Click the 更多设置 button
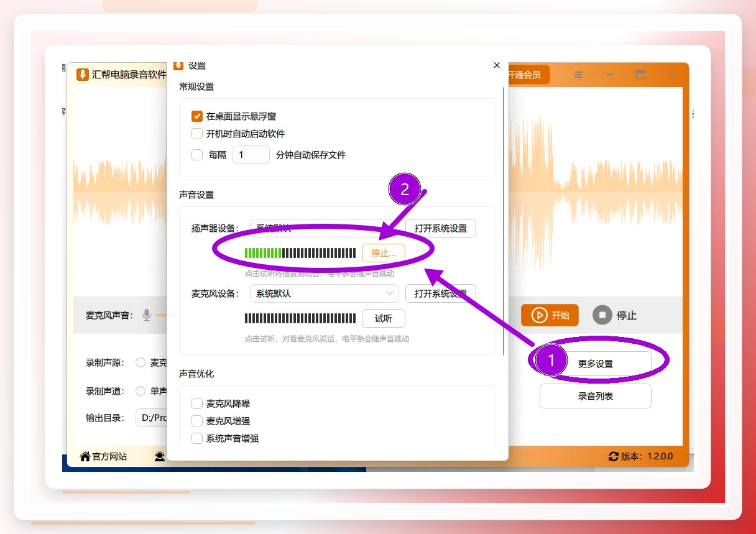Viewport: 756px width, 534px height. 596,364
